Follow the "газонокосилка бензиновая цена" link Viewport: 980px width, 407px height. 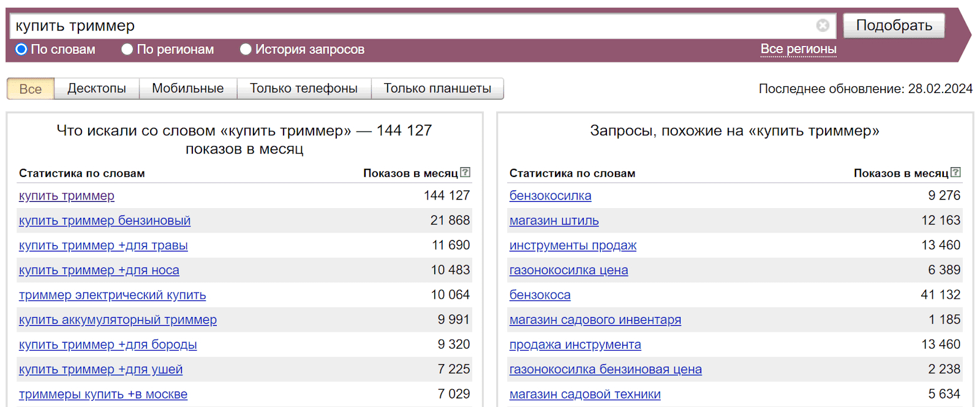[x=605, y=370]
